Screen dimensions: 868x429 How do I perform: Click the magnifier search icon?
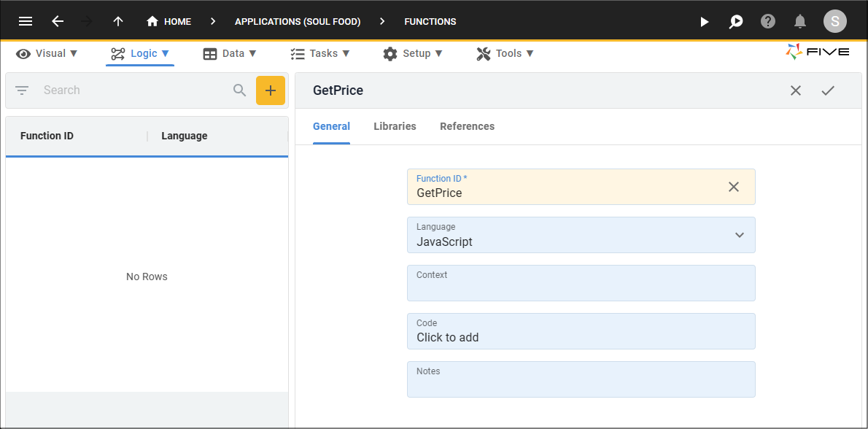point(240,90)
